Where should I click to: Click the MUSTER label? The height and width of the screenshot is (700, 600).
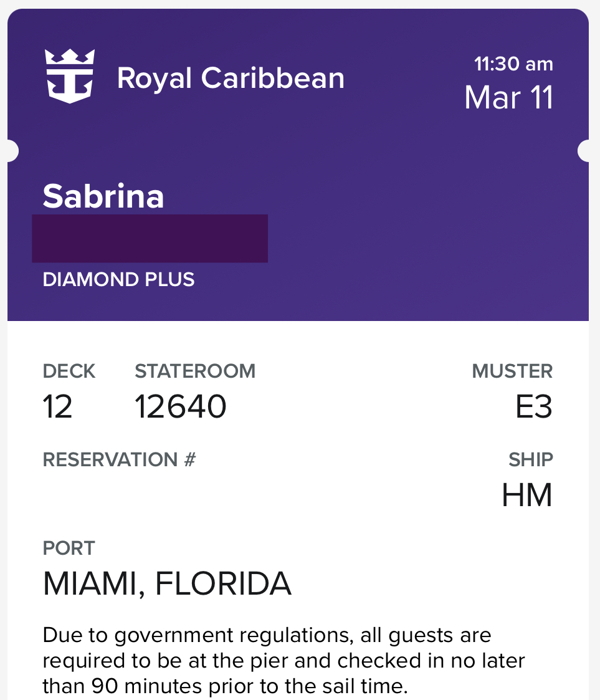513,371
